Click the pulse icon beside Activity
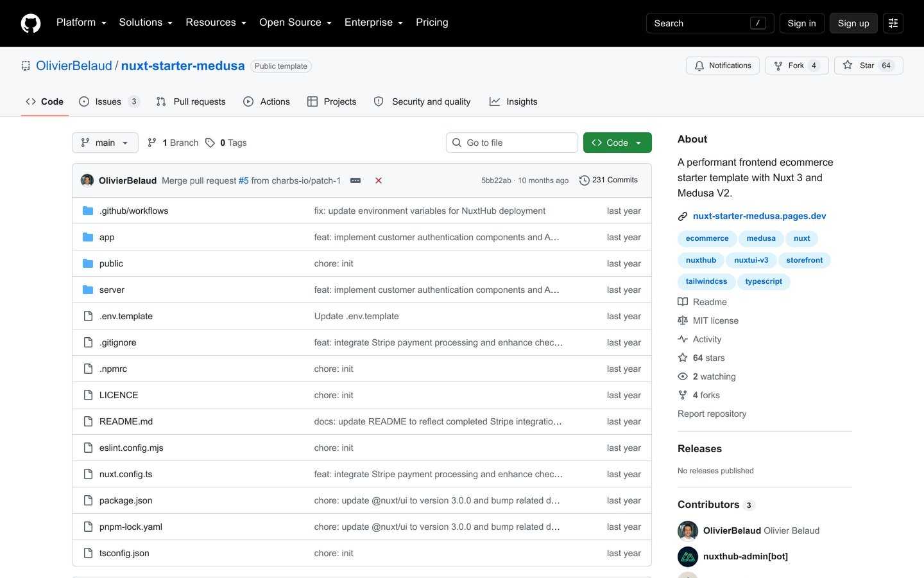924x578 pixels. point(683,339)
